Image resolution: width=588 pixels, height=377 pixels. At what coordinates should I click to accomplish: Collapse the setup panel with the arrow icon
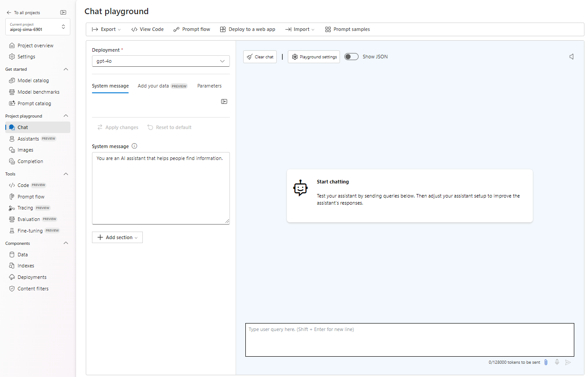pos(224,101)
